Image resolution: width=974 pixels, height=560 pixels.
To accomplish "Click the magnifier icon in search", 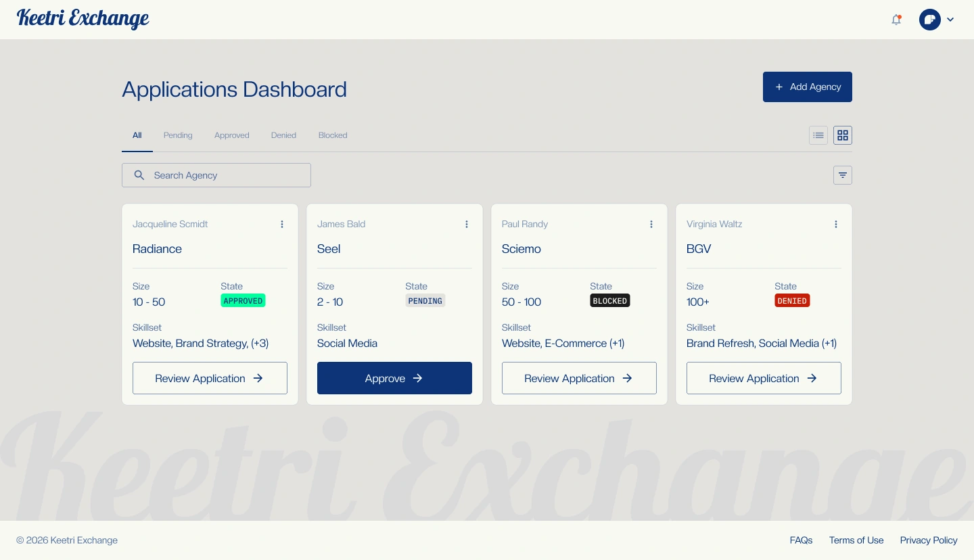I will click(x=139, y=175).
